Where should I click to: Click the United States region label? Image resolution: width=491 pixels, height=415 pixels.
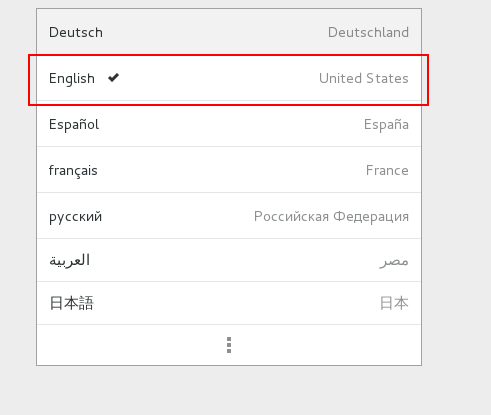pos(364,78)
